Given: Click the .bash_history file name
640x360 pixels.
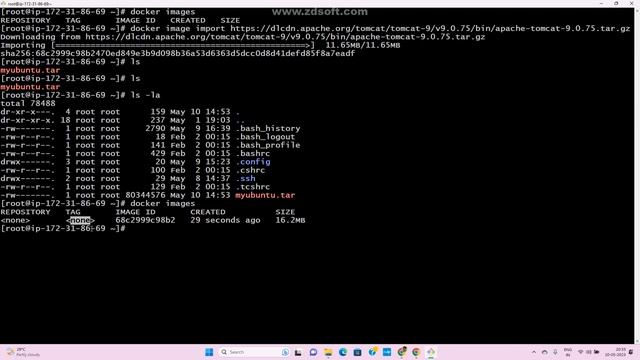Looking at the screenshot, I should [x=268, y=129].
